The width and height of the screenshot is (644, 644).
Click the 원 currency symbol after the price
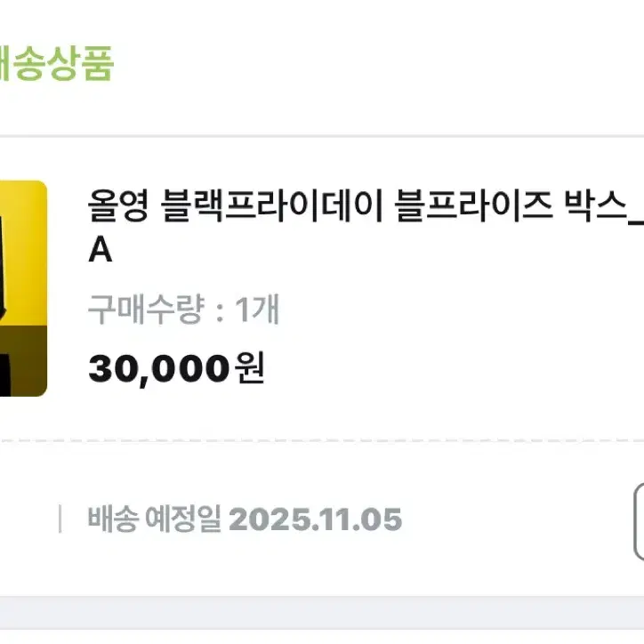pos(249,368)
